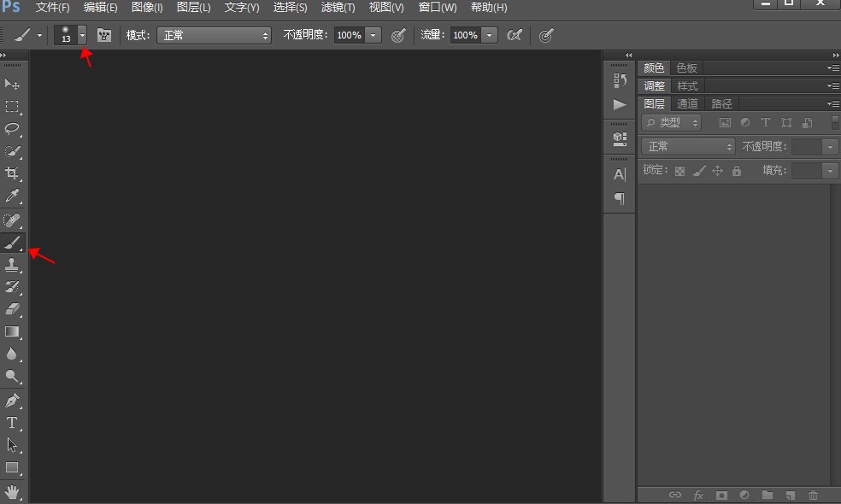This screenshot has width=841, height=504.
Task: Pick the Eyedropper tool
Action: point(12,196)
